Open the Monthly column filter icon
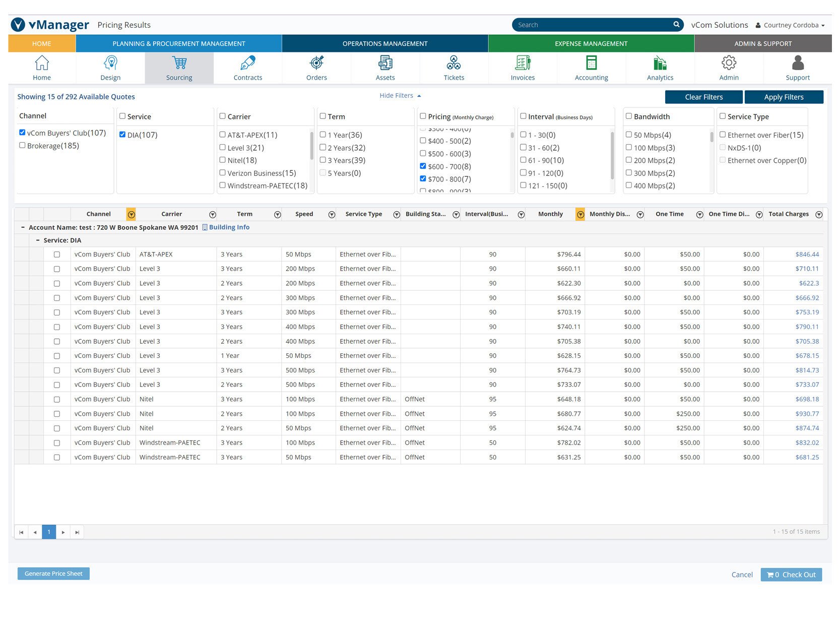The height and width of the screenshot is (630, 840). [x=580, y=215]
